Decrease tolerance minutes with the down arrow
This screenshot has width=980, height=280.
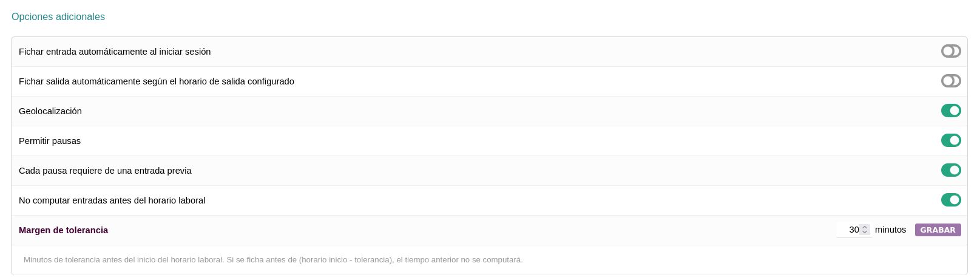[x=865, y=233]
